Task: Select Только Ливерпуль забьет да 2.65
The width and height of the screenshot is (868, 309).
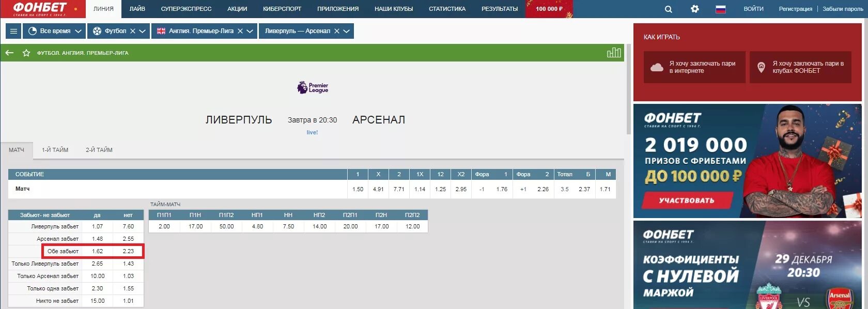Action: 97,264
